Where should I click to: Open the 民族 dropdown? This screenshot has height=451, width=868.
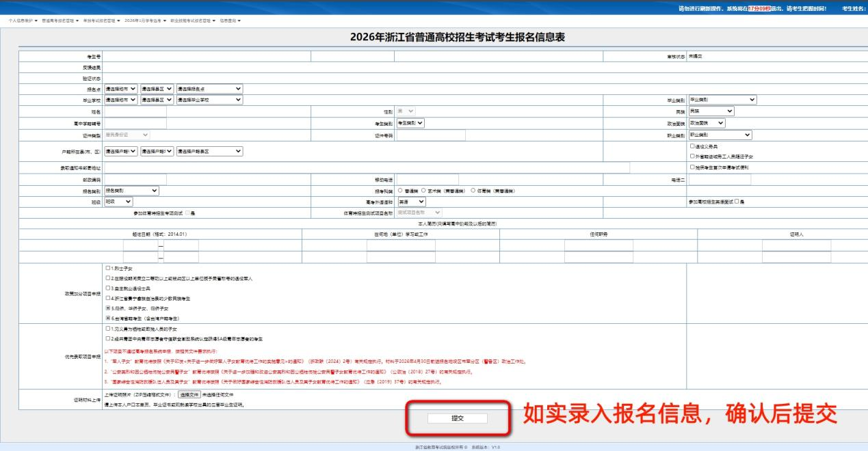pyautogui.click(x=711, y=111)
